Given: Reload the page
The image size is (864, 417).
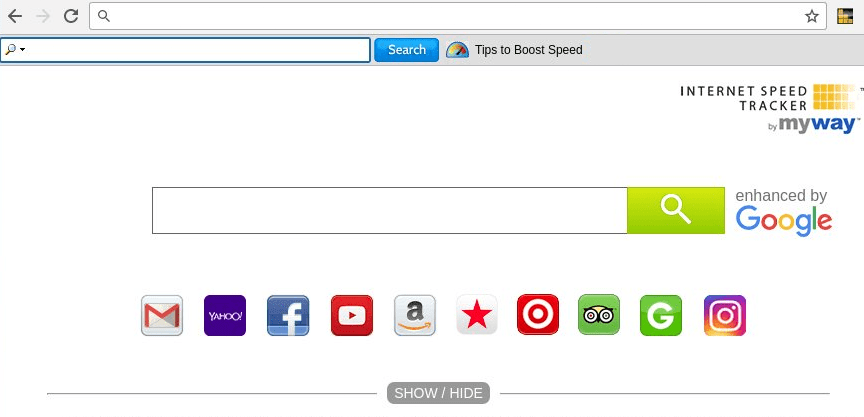Looking at the screenshot, I should pyautogui.click(x=71, y=16).
